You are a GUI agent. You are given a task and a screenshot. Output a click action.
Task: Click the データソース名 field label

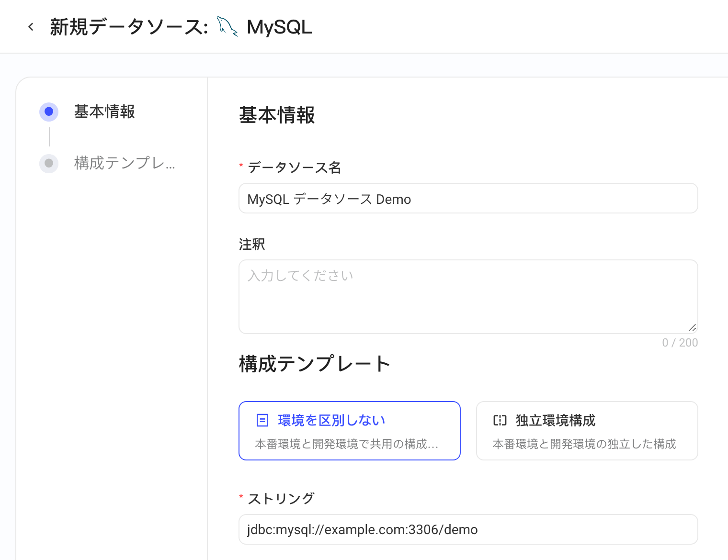point(294,168)
